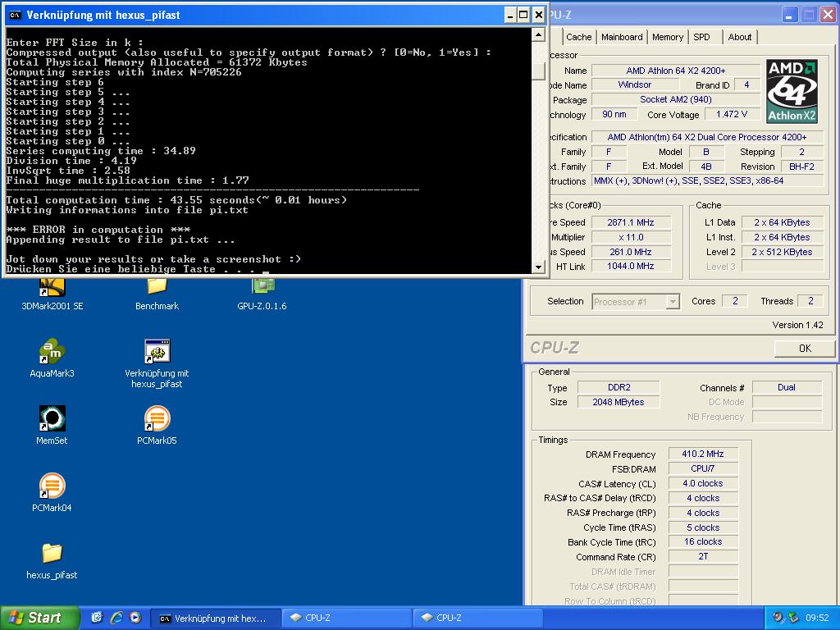Viewport: 840px width, 630px height.
Task: Select the Verknüpfung mit hexus_pifast desktop shortcut
Action: pyautogui.click(x=157, y=363)
